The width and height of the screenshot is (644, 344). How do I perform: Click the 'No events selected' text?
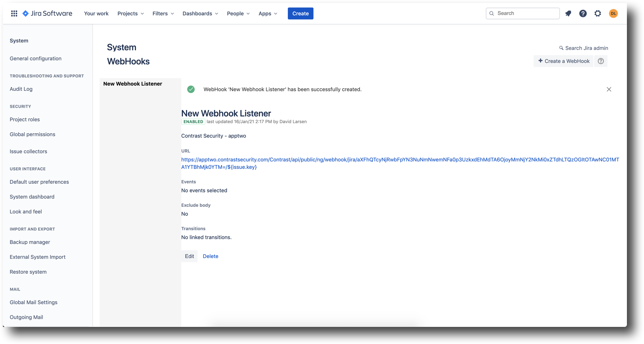[204, 190]
